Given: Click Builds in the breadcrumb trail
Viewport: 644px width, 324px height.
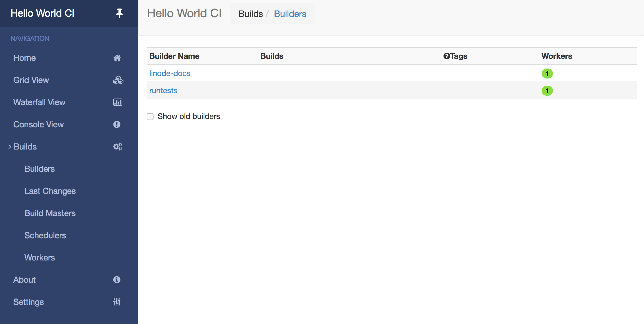Looking at the screenshot, I should pos(250,14).
